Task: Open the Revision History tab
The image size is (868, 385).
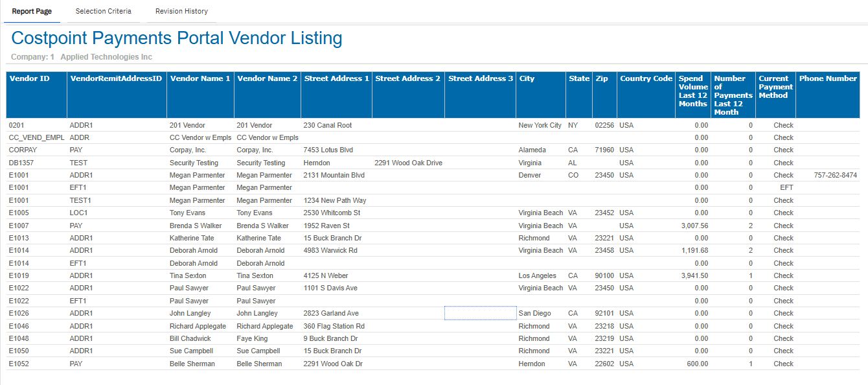Action: [x=181, y=12]
